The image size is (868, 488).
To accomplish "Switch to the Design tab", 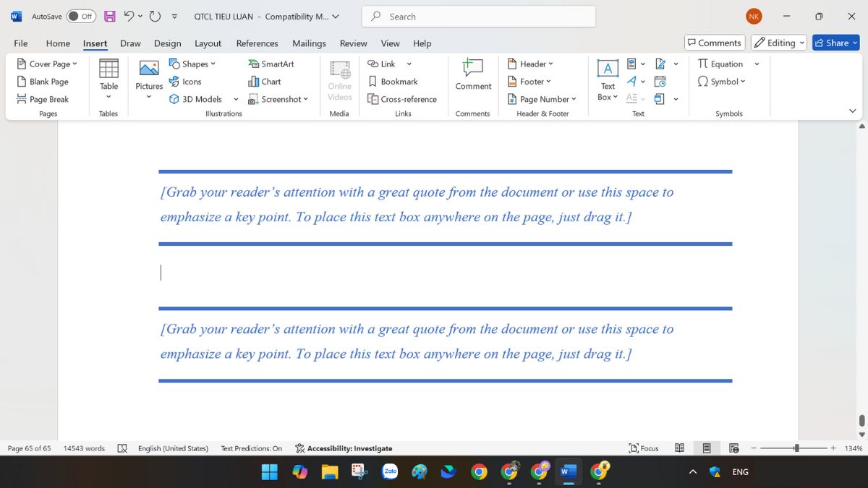I will click(168, 43).
